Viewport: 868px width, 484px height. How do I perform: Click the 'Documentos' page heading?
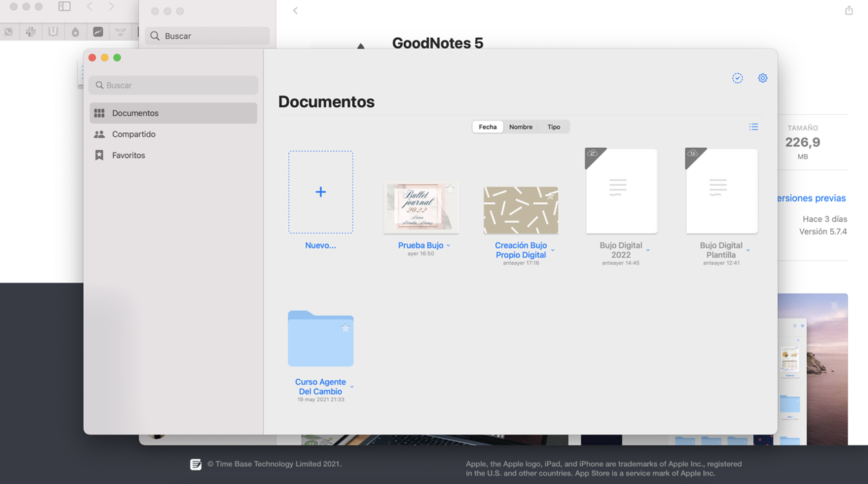[326, 102]
